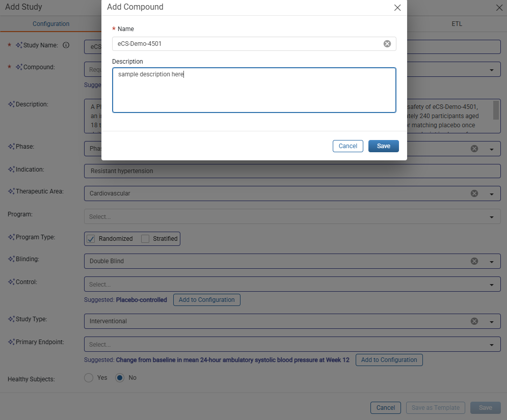
Task: Click the AI sparkle icon beside Therapeutic Area
Action: [x=11, y=191]
